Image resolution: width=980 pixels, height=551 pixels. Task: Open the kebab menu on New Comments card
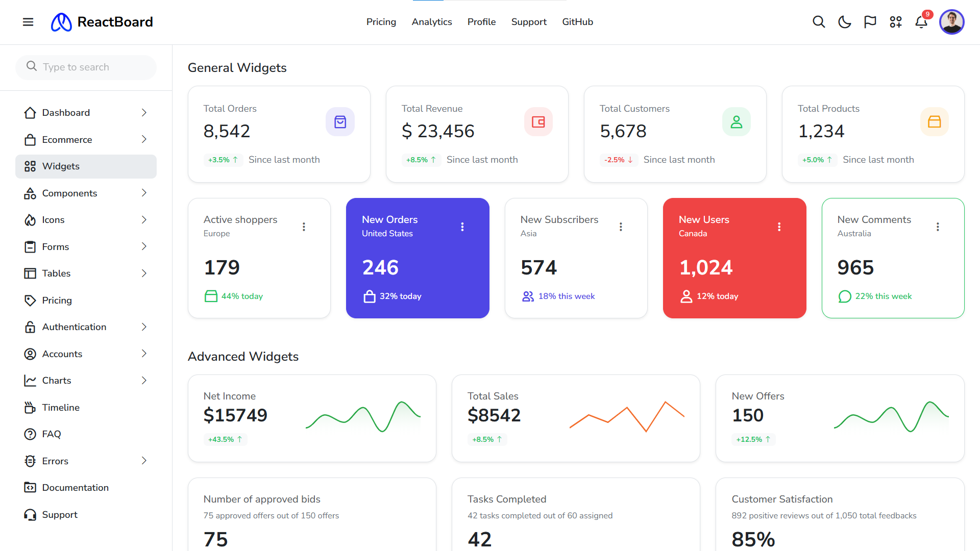point(938,227)
